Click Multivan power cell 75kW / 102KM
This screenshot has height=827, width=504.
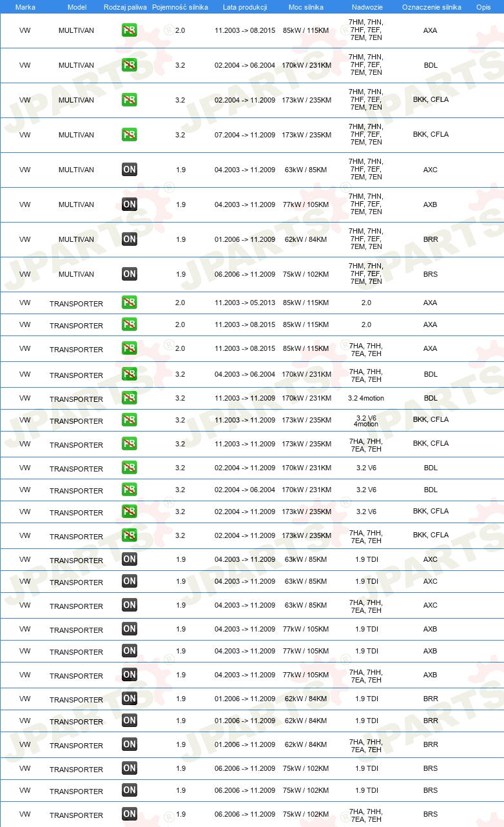[x=306, y=274]
